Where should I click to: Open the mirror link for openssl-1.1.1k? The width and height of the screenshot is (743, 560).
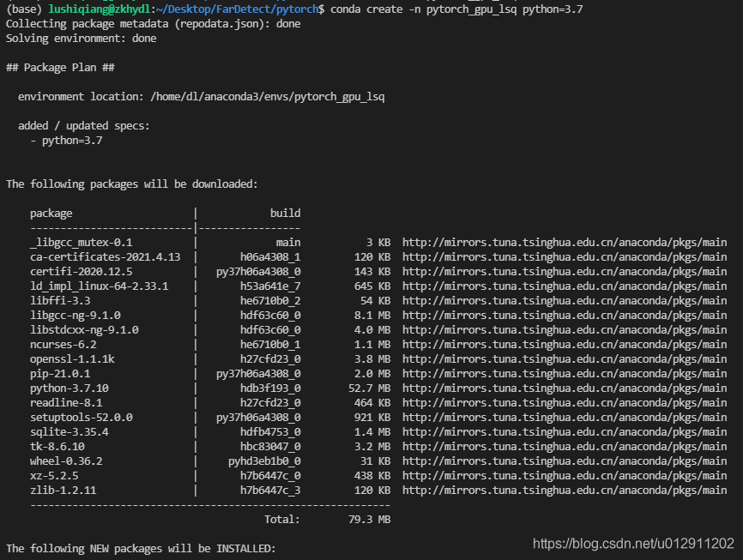point(565,358)
